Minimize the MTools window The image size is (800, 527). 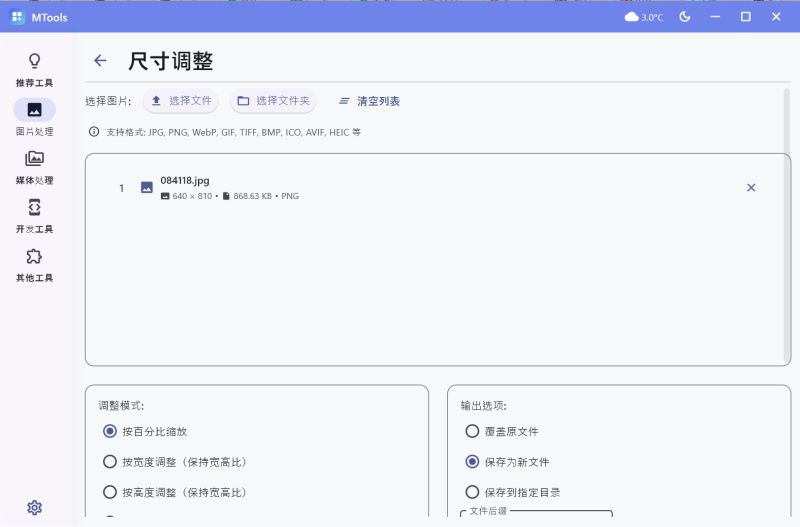point(715,17)
